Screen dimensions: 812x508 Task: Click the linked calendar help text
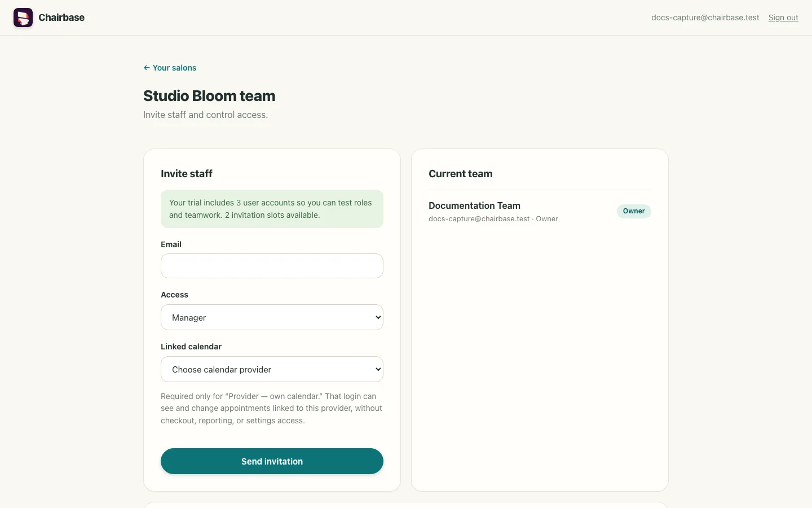click(x=272, y=408)
